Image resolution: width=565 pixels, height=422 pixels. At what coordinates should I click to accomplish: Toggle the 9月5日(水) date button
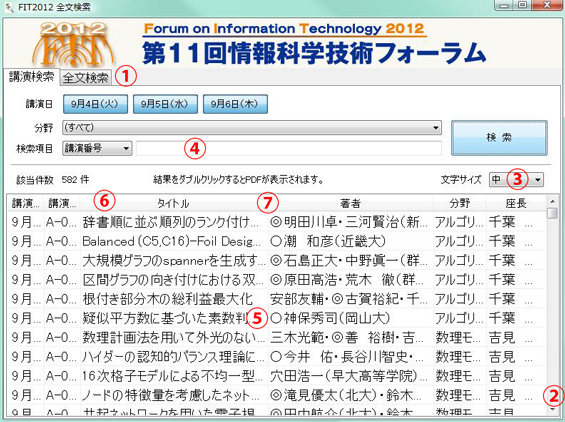(165, 104)
